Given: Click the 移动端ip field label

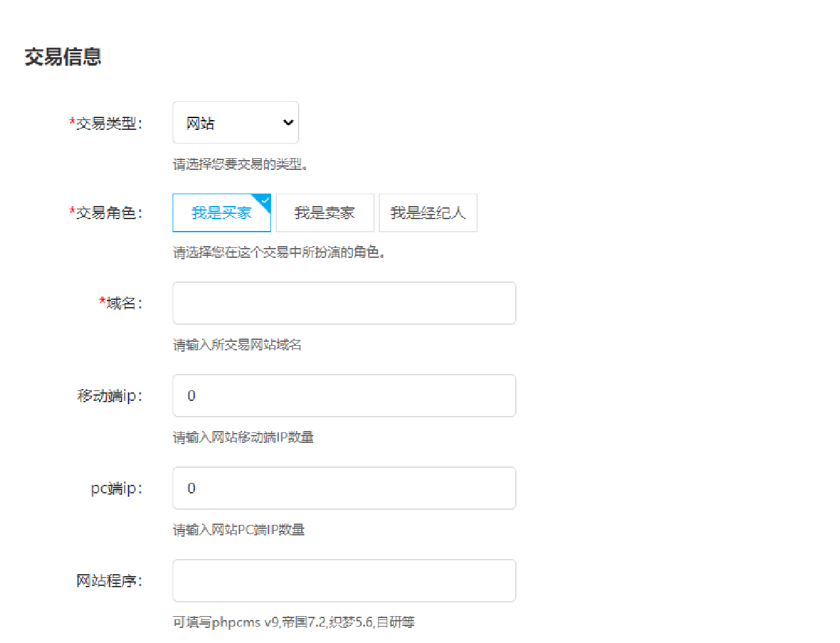Looking at the screenshot, I should click(x=110, y=396).
